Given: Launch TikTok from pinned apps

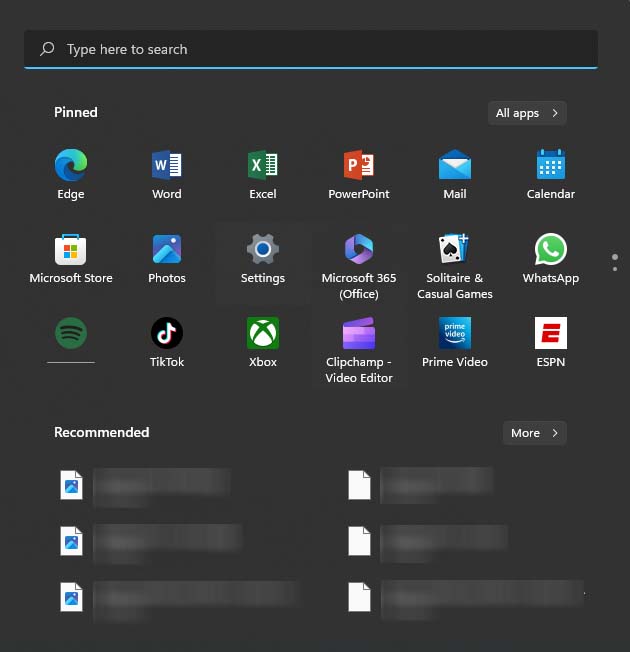Looking at the screenshot, I should tap(167, 333).
